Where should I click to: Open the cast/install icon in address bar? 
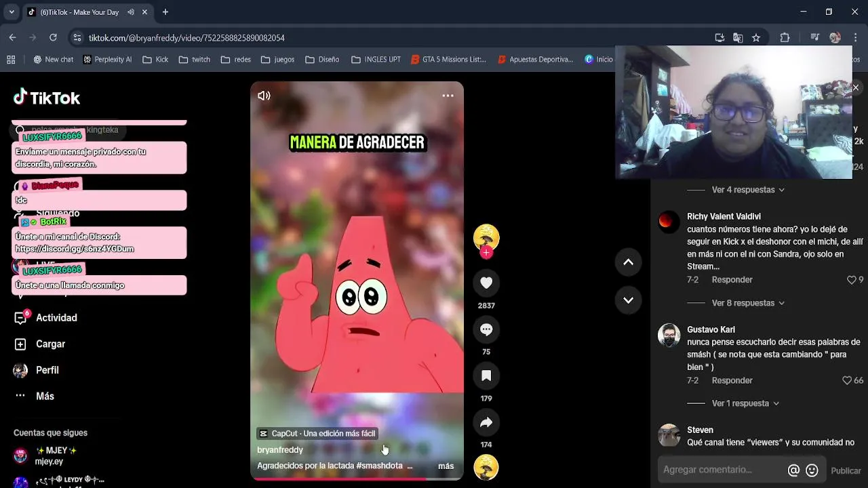[719, 38]
